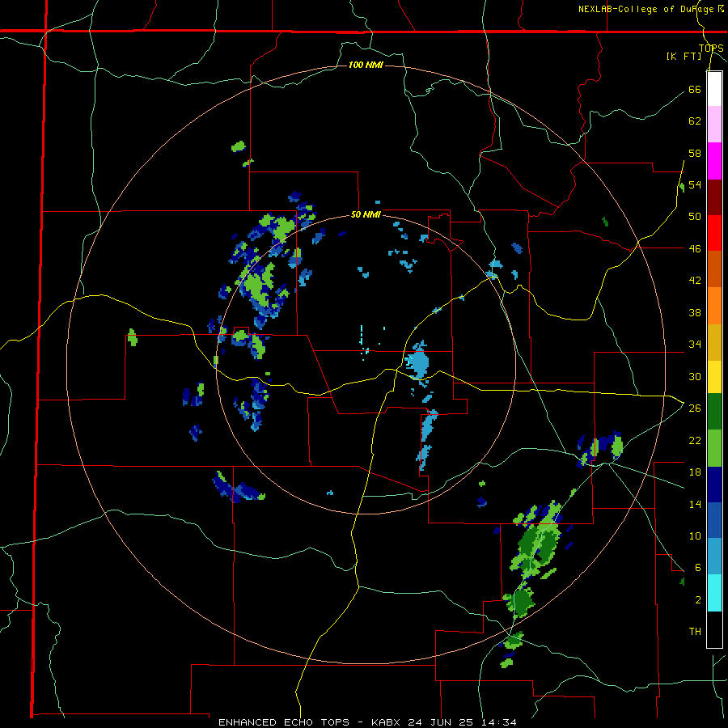Click the legend value "34"

click(x=695, y=345)
